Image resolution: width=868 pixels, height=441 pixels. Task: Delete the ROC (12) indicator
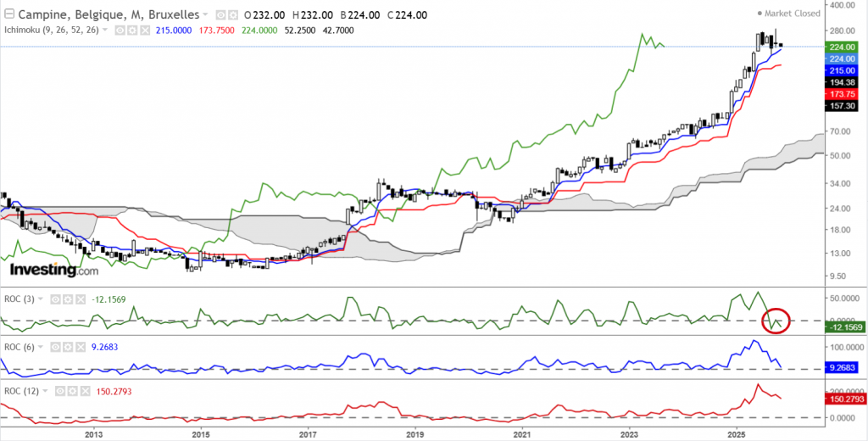point(85,391)
